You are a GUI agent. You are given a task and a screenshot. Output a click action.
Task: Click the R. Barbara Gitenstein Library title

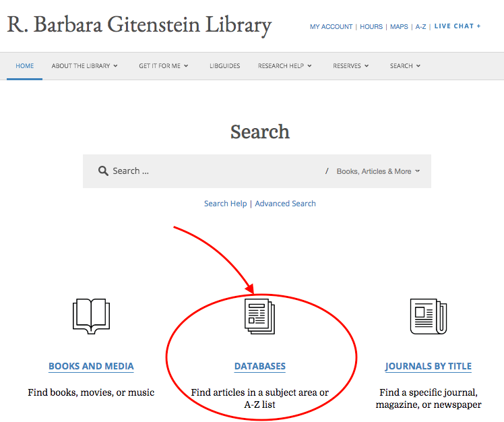click(139, 25)
